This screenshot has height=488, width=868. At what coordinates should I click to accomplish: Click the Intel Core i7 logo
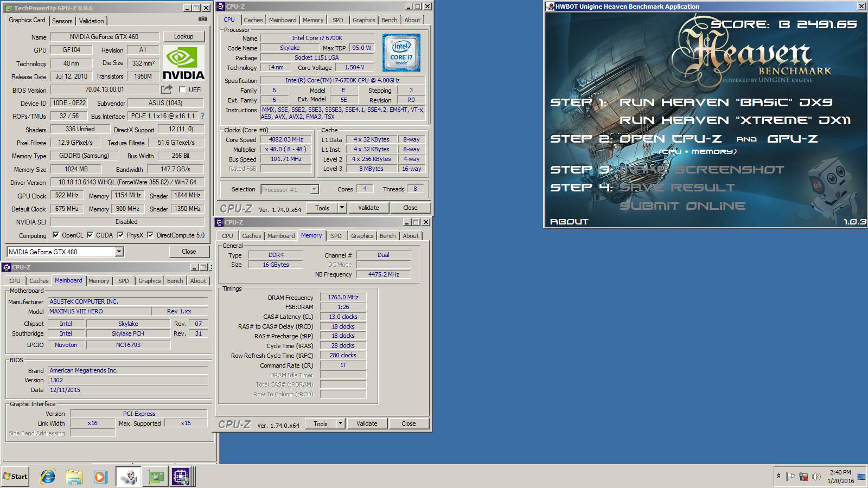[x=401, y=53]
